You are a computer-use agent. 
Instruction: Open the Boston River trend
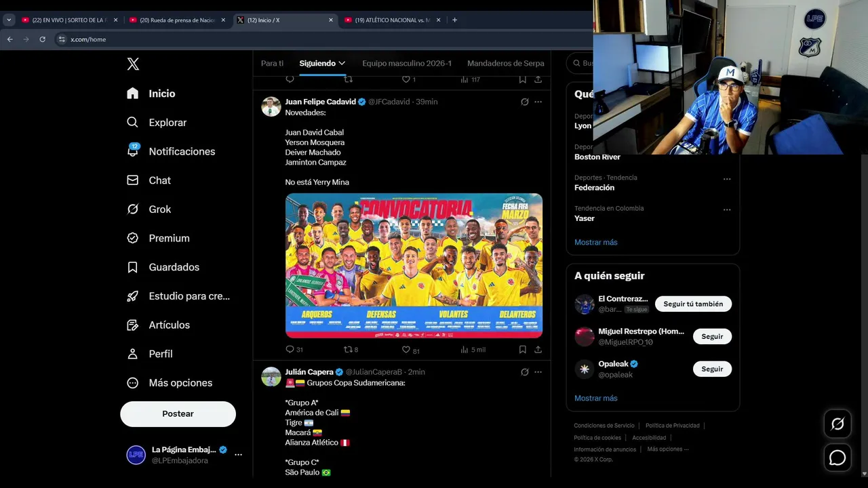[x=597, y=157]
